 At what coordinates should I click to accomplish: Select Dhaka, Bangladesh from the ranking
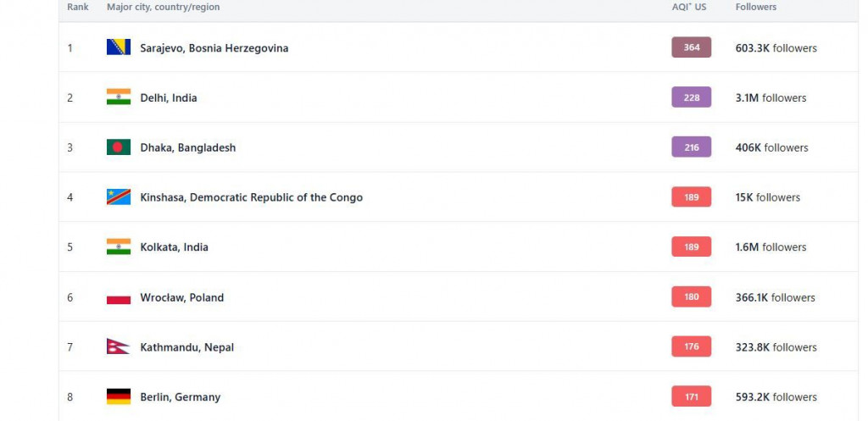(x=187, y=148)
